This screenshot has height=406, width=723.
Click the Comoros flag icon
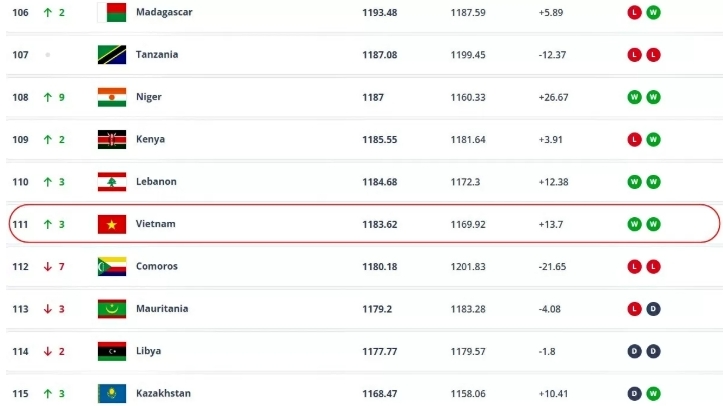coord(110,266)
